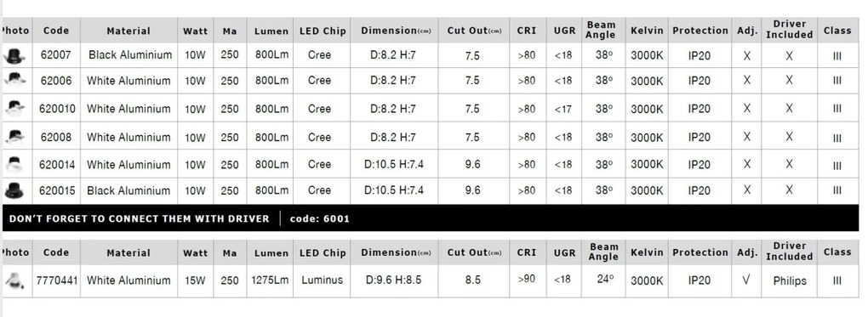Click the black downlight photo for code 62007

coord(15,55)
